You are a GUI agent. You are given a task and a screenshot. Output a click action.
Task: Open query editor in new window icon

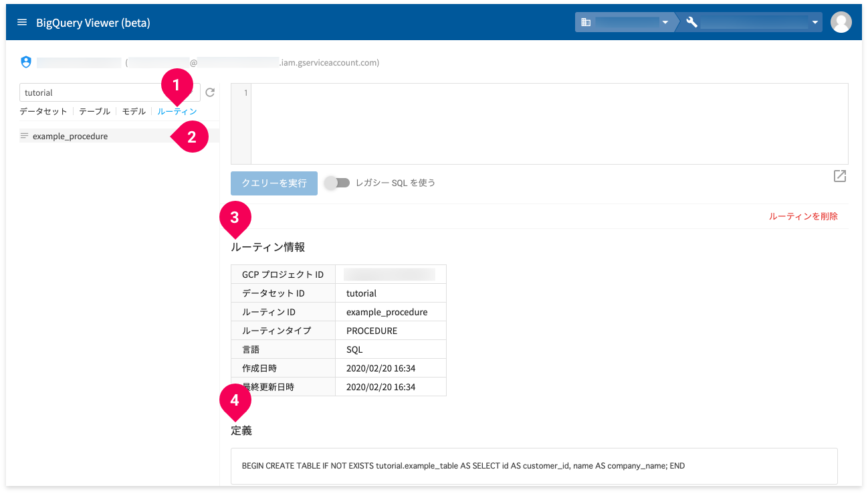tap(840, 176)
